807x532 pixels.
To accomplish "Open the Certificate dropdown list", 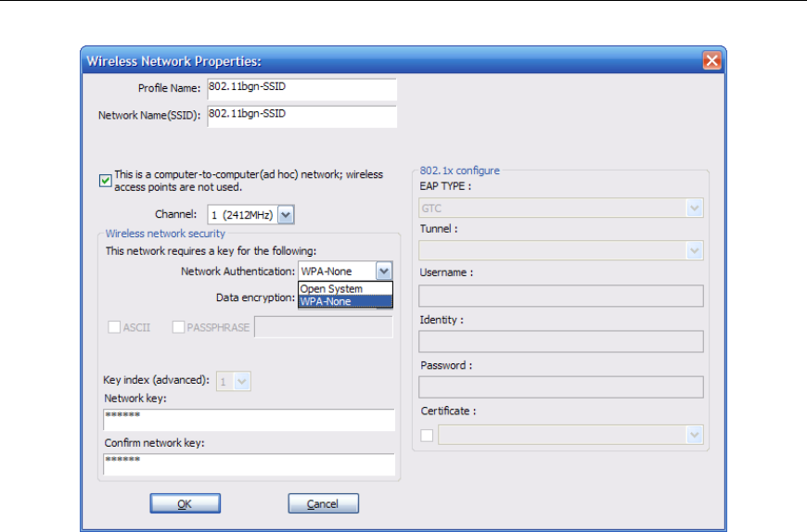I will point(570,435).
